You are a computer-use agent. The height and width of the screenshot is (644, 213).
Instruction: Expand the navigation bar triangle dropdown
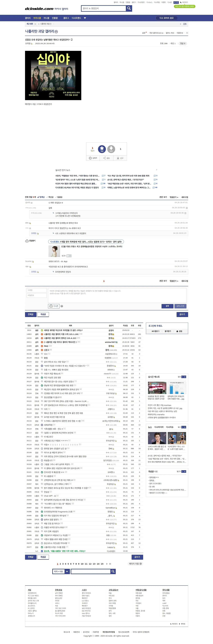tap(85, 18)
